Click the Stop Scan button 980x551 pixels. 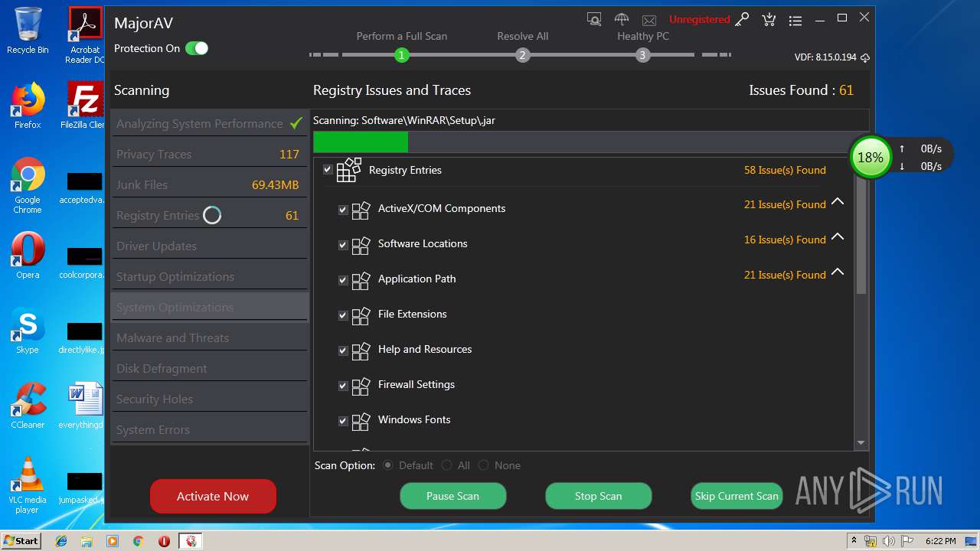point(598,496)
